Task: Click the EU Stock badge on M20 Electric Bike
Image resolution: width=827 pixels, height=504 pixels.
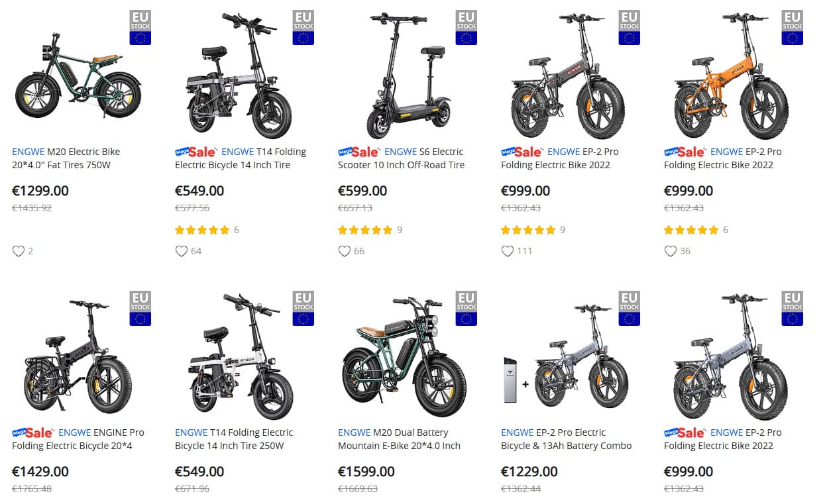Action: (x=140, y=28)
